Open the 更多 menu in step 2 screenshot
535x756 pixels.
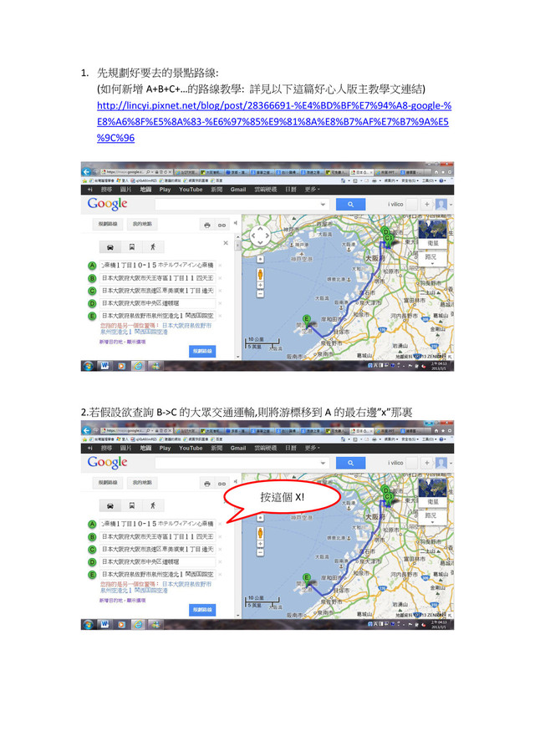pyautogui.click(x=312, y=448)
